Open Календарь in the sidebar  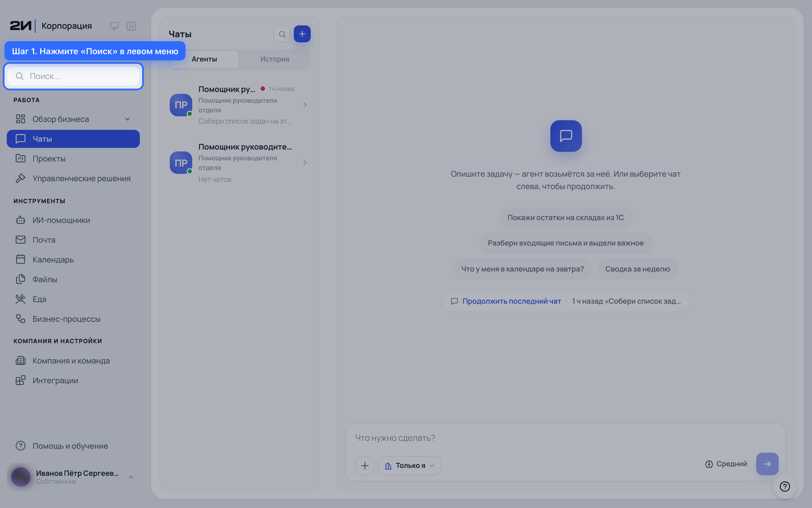point(73,260)
